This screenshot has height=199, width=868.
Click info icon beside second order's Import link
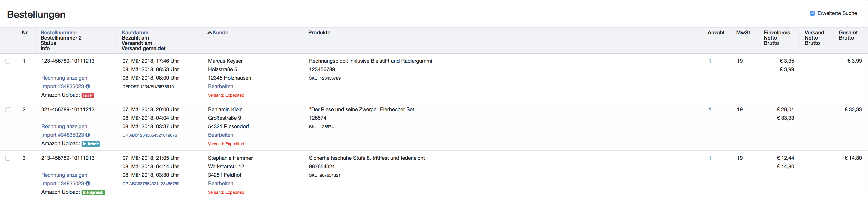pos(88,135)
